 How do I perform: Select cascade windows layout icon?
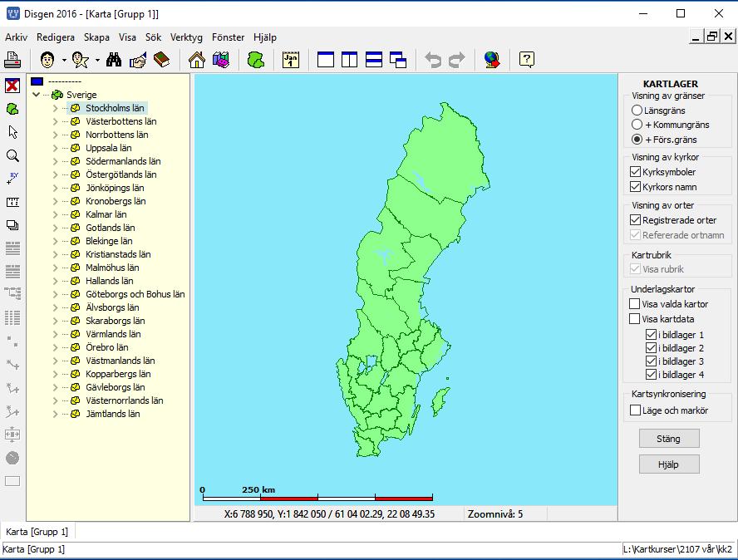(398, 60)
